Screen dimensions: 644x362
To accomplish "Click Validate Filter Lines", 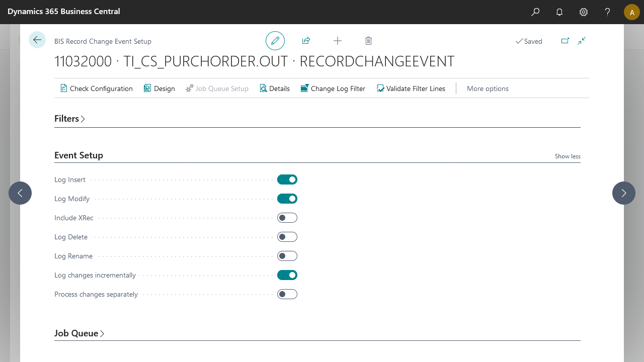I will [411, 88].
